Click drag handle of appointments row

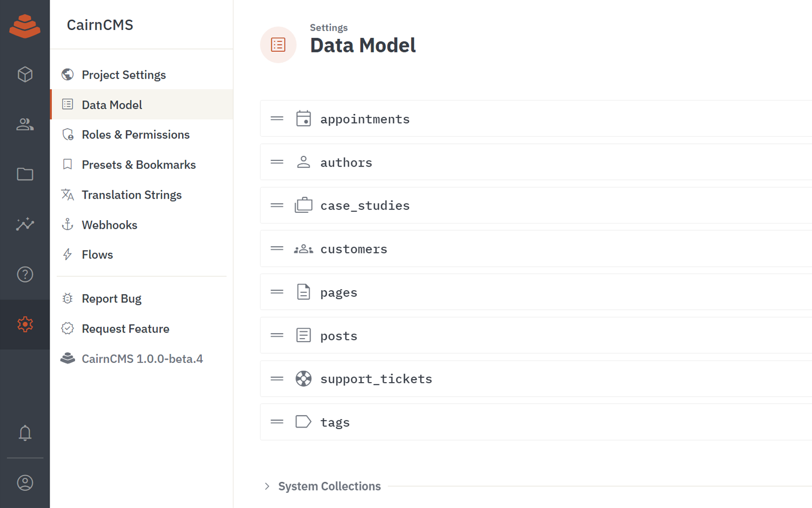point(277,119)
